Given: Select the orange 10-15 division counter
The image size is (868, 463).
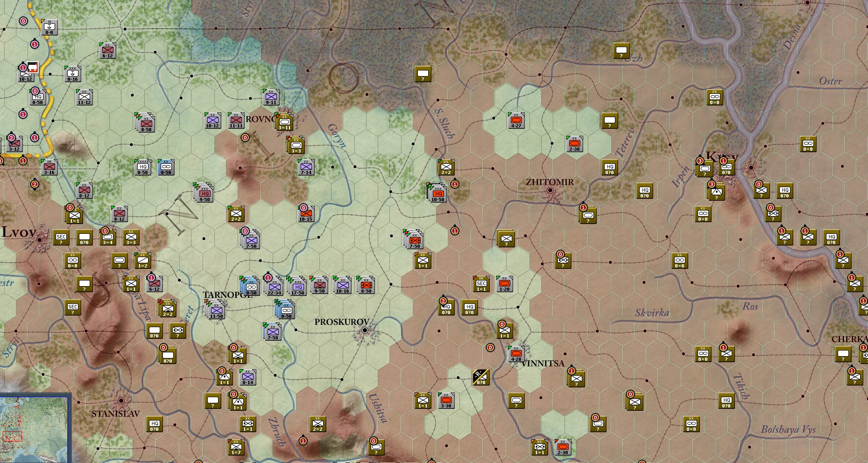Looking at the screenshot, I should coord(306,214).
